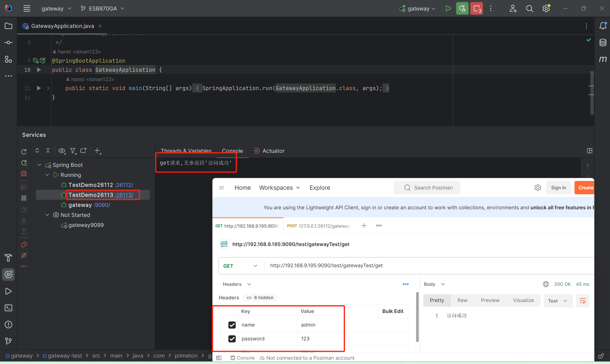The height and width of the screenshot is (364, 610).
Task: Open the Maven tool window icon
Action: (x=603, y=59)
